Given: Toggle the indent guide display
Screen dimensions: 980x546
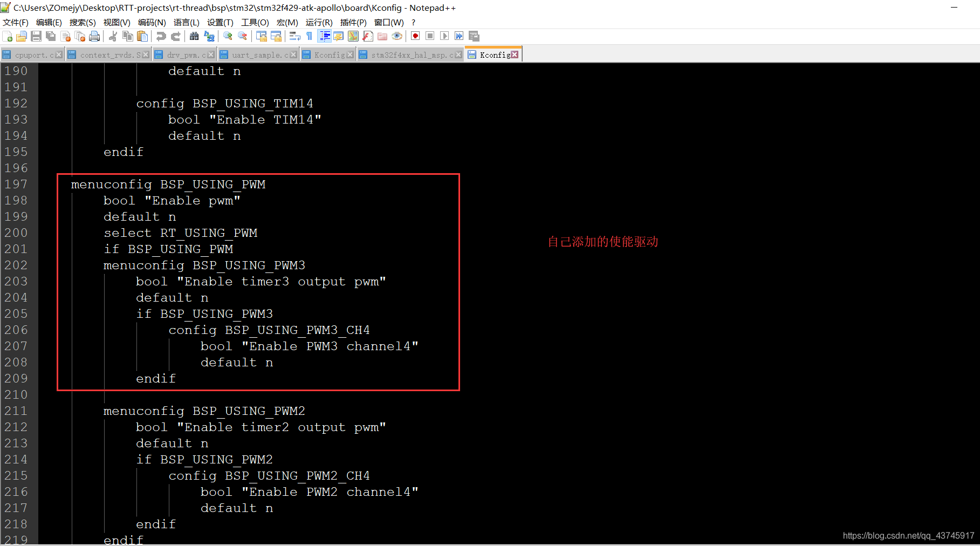Looking at the screenshot, I should pyautogui.click(x=325, y=36).
